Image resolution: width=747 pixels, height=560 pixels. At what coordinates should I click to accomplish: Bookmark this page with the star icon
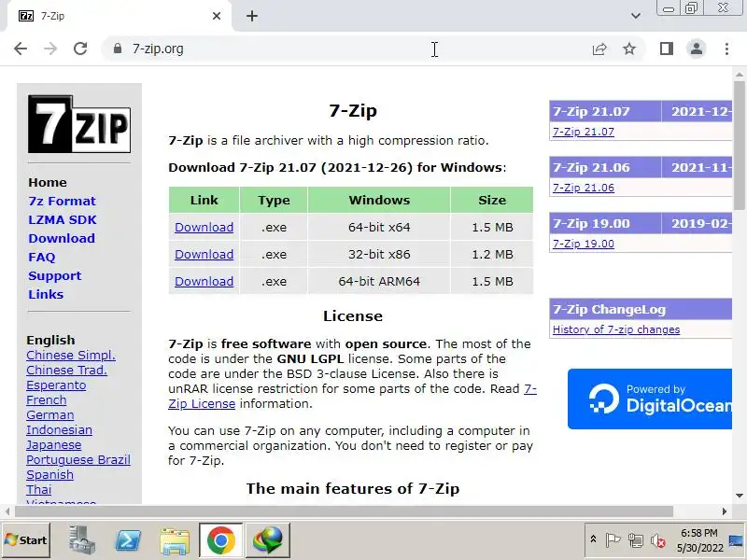[x=629, y=49]
